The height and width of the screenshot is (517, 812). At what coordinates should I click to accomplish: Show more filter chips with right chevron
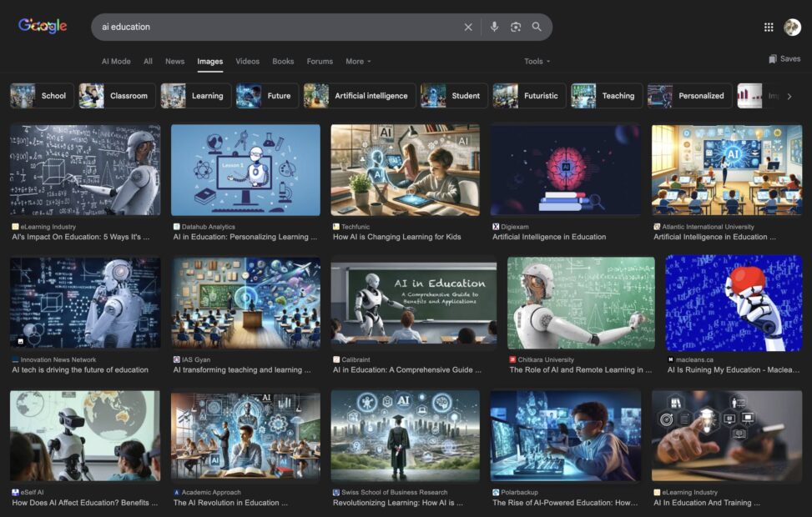(789, 96)
